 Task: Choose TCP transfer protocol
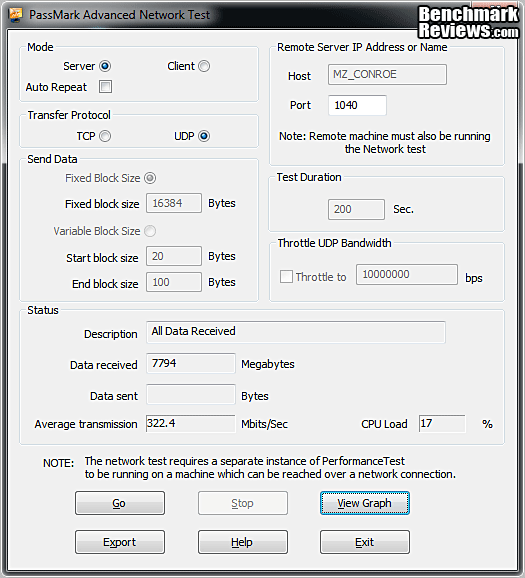click(105, 136)
